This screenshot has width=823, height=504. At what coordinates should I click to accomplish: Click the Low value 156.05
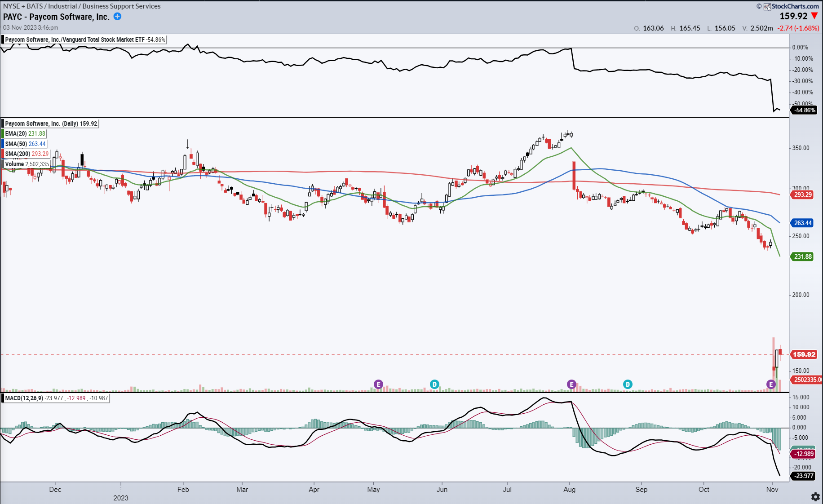click(x=725, y=28)
